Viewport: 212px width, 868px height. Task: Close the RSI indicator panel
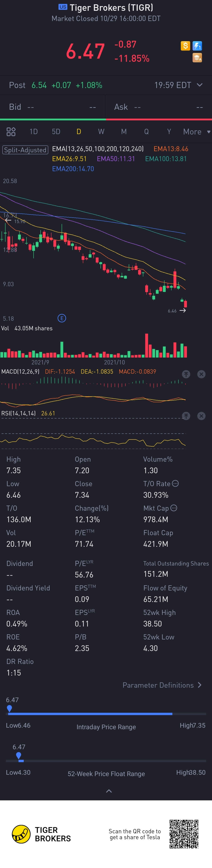pyautogui.click(x=201, y=416)
